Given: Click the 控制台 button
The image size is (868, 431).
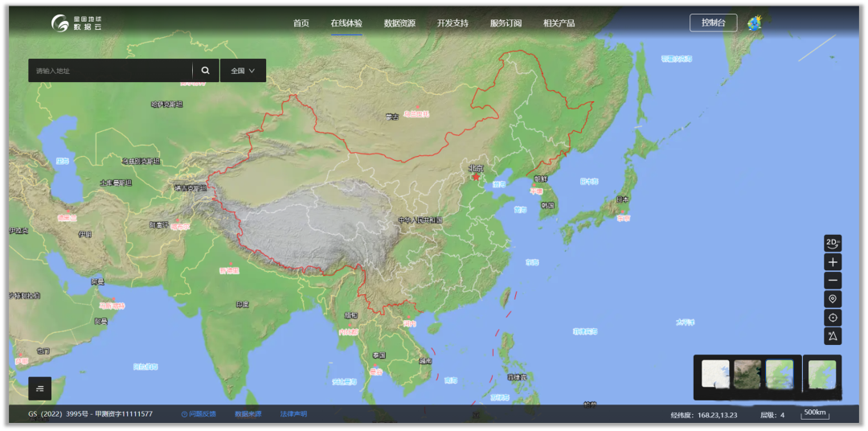Looking at the screenshot, I should tap(713, 23).
